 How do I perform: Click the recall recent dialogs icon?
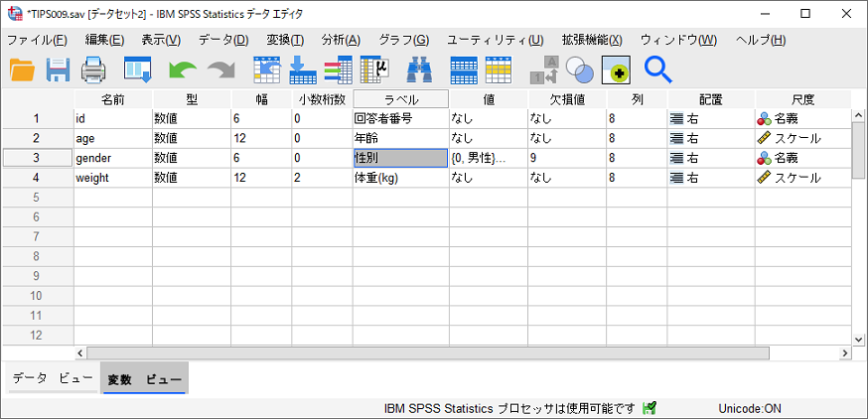137,70
